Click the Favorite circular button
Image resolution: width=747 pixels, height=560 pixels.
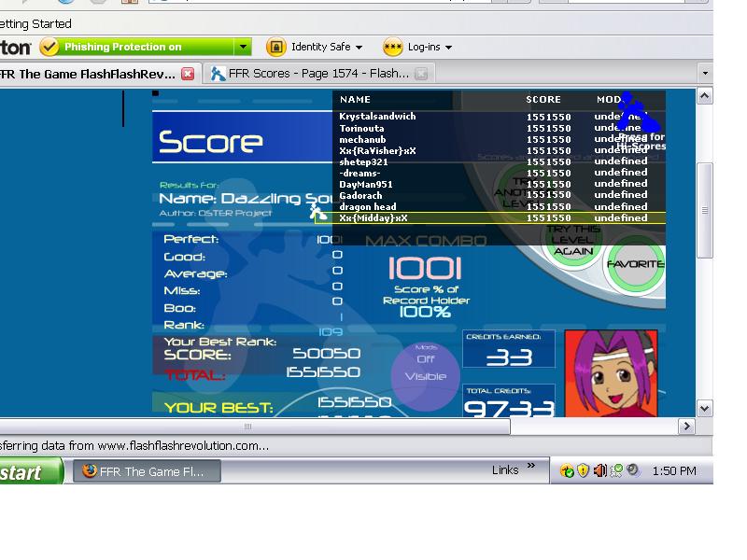point(636,264)
